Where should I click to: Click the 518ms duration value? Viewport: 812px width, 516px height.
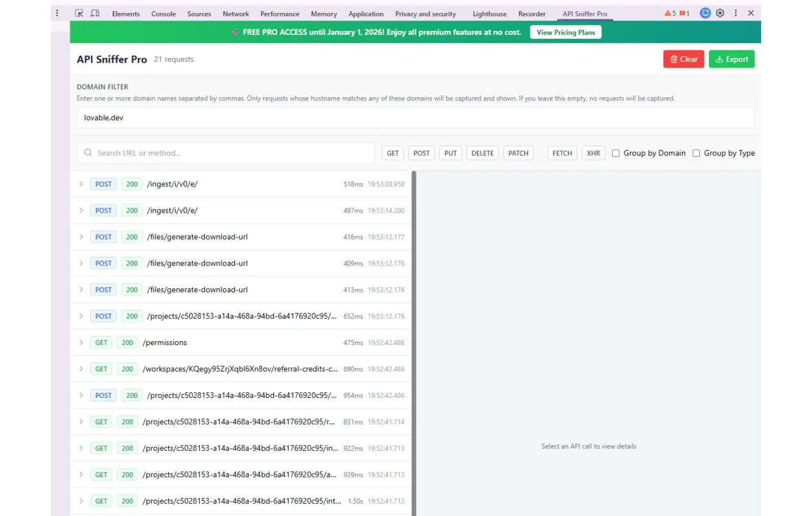tap(353, 184)
